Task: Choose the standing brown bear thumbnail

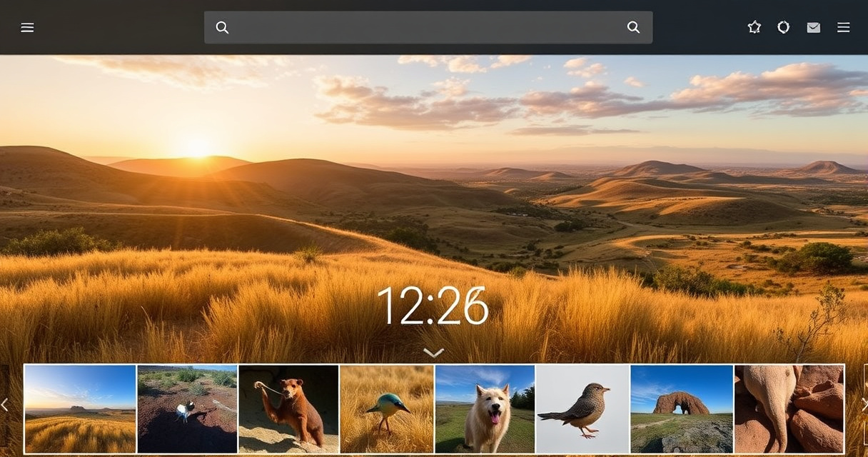Action: pos(288,408)
